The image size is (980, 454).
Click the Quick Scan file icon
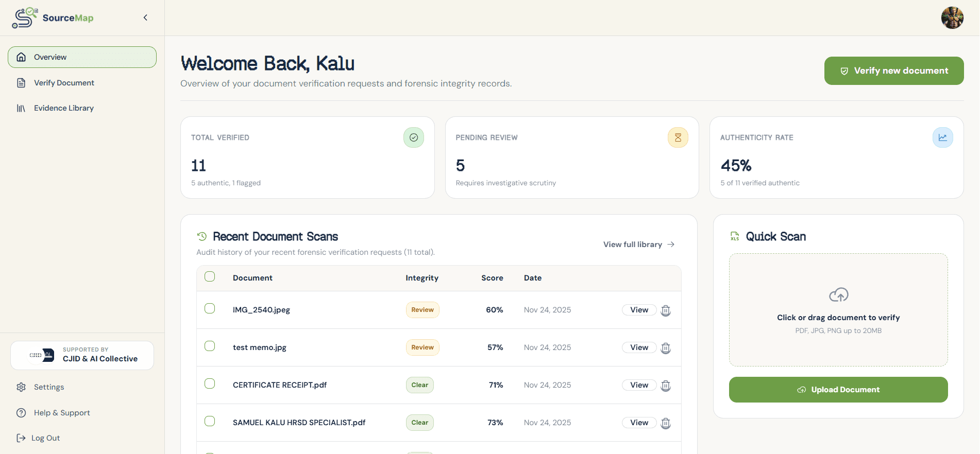pos(735,236)
